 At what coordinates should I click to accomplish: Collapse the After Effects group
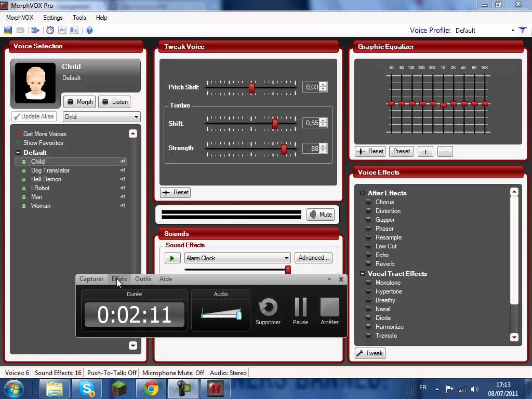(x=362, y=193)
